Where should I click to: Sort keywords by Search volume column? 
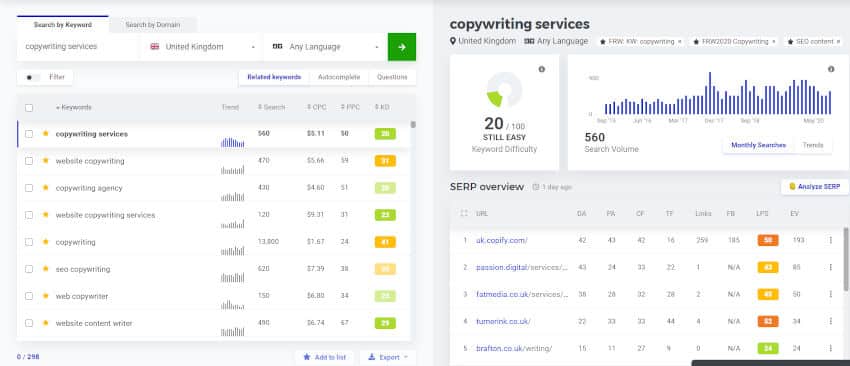(271, 107)
